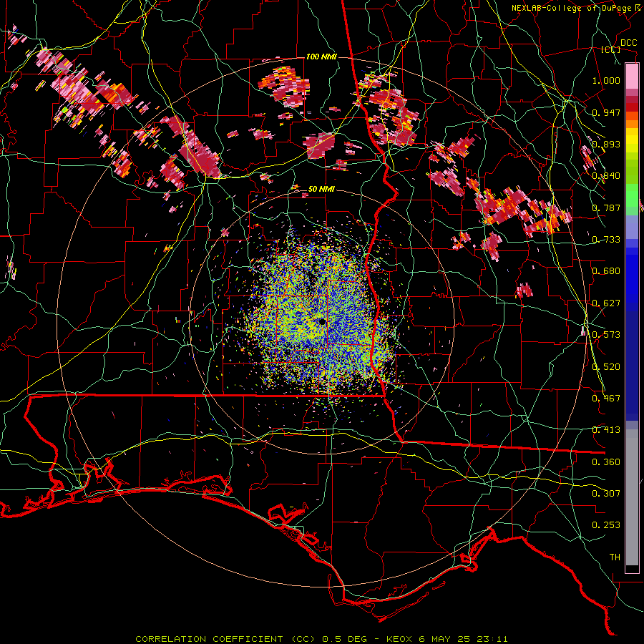Click the DCC legend title
The image size is (644, 644).
629,43
